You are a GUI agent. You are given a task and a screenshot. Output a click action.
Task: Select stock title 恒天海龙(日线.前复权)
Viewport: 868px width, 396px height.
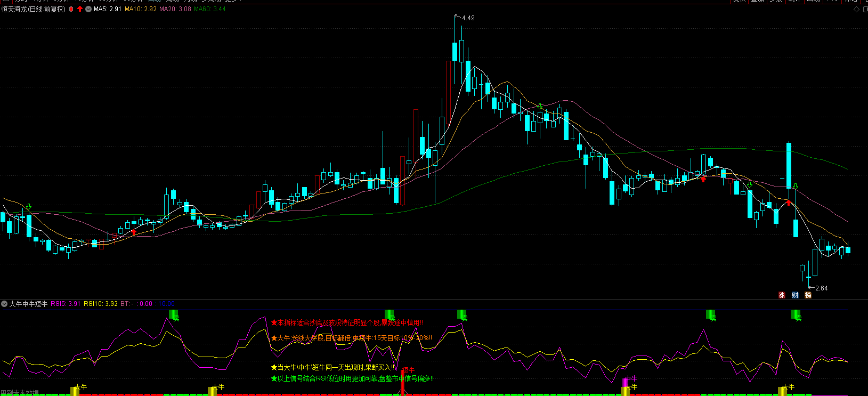(33, 9)
